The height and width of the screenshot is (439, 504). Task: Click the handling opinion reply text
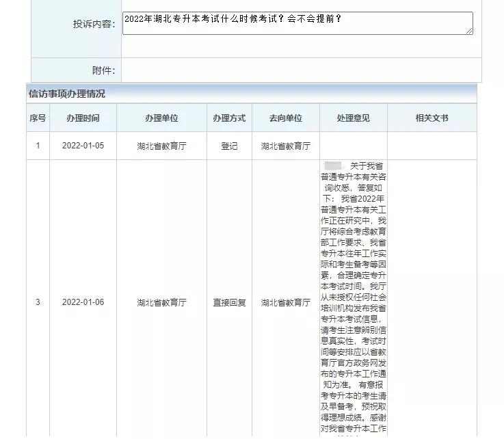(x=354, y=298)
